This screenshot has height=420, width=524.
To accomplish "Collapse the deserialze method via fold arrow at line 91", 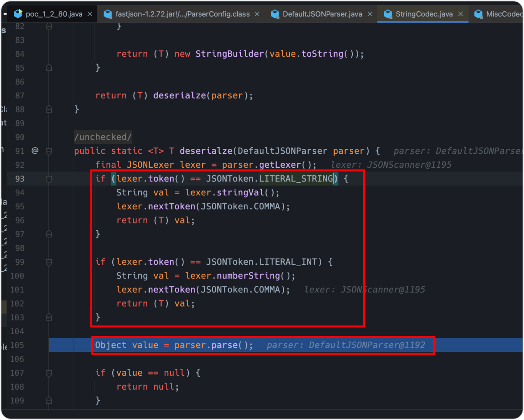I will (x=49, y=151).
